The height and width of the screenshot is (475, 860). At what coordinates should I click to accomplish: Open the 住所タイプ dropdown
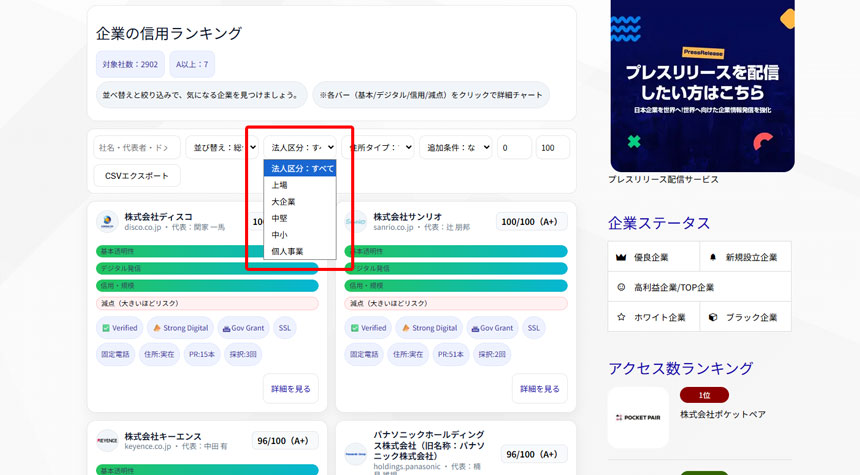[x=378, y=148]
